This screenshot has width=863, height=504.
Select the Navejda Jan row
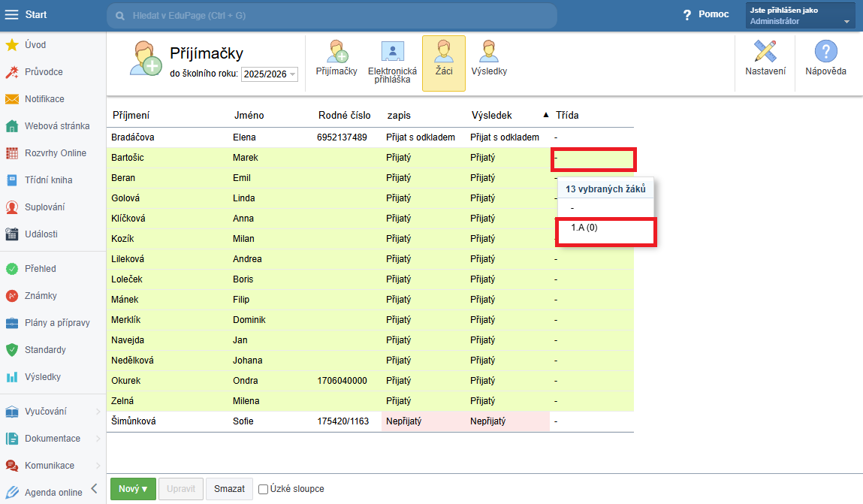click(x=370, y=340)
